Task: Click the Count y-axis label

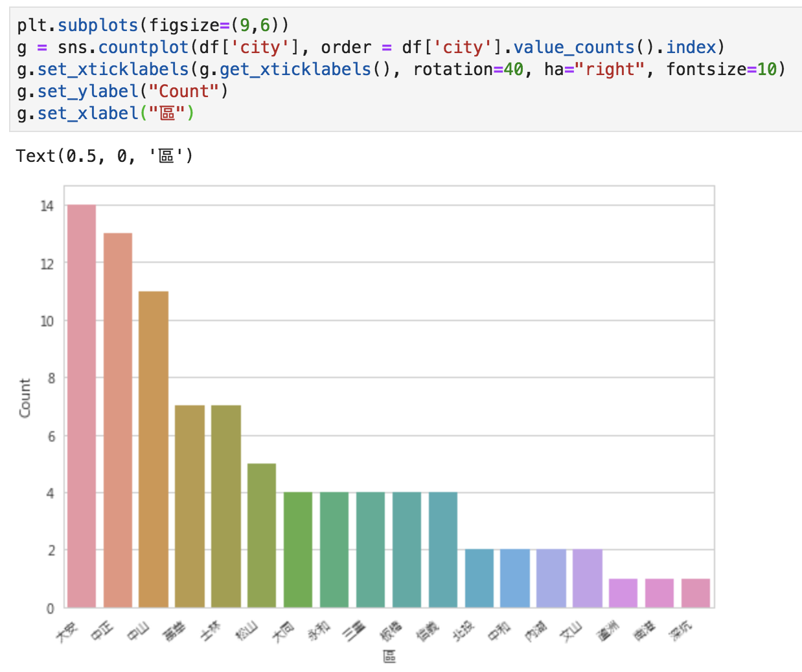Action: (25, 398)
